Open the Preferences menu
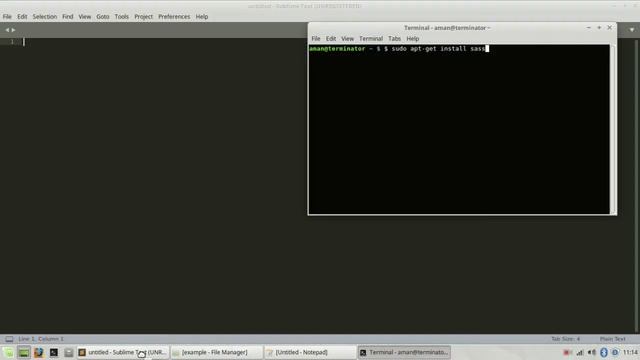 click(x=174, y=17)
